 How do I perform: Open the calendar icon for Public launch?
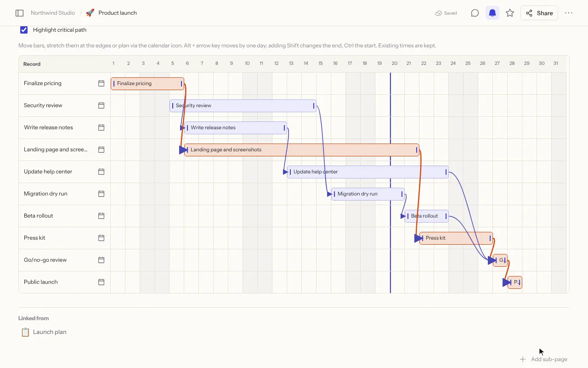tap(101, 282)
